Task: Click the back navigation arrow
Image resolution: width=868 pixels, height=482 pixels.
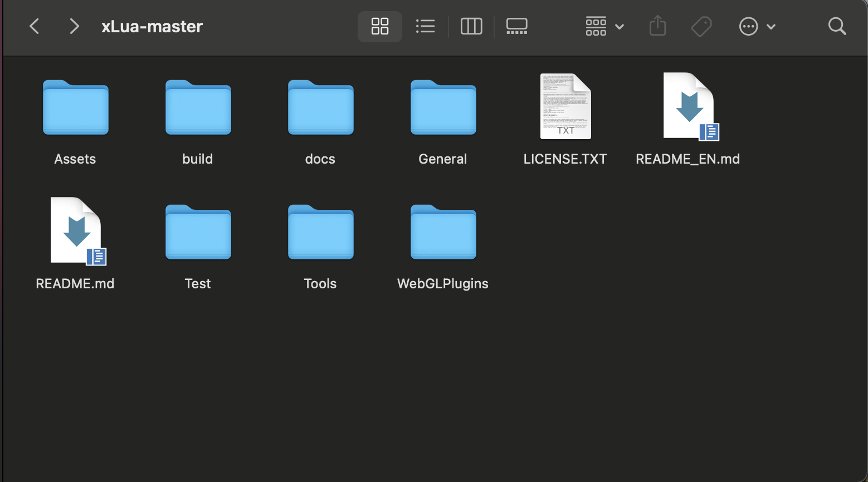Action: [34, 26]
